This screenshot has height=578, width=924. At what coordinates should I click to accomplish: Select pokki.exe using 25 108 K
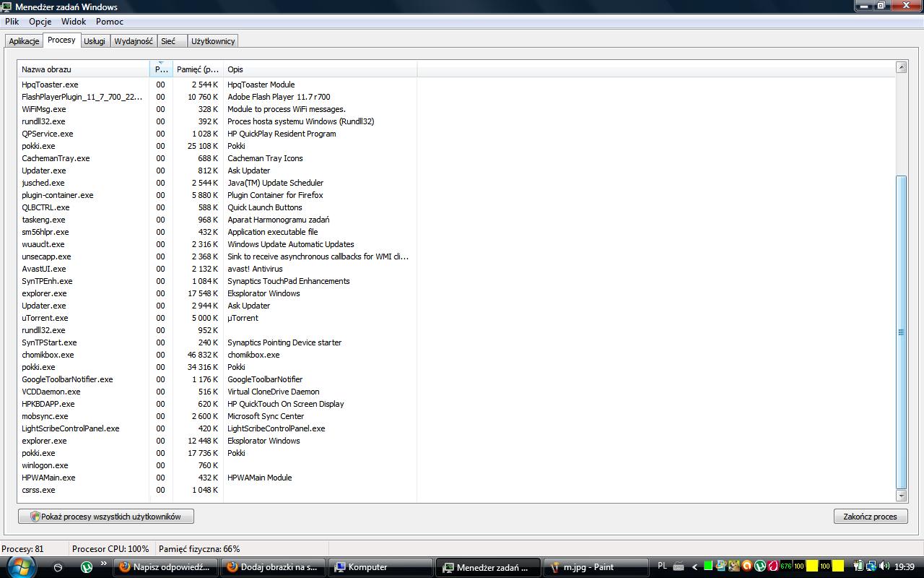click(x=217, y=146)
